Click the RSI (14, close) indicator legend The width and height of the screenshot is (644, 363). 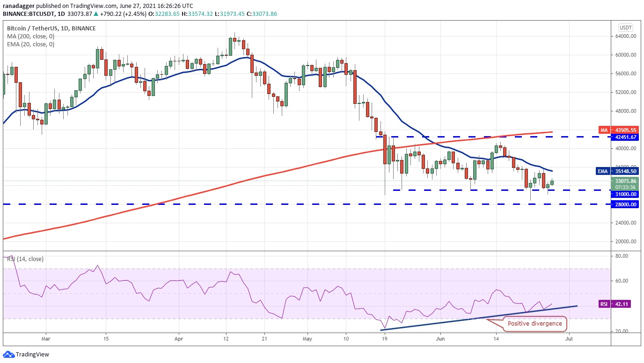(x=25, y=259)
